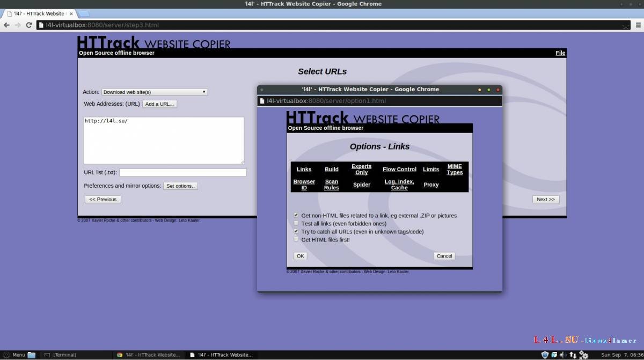Open the Links options tab

click(304, 169)
